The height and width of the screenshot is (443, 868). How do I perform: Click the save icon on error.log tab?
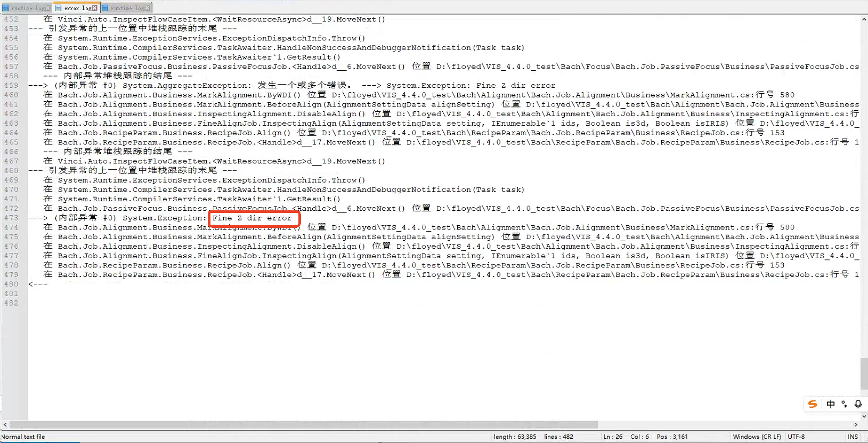click(59, 8)
